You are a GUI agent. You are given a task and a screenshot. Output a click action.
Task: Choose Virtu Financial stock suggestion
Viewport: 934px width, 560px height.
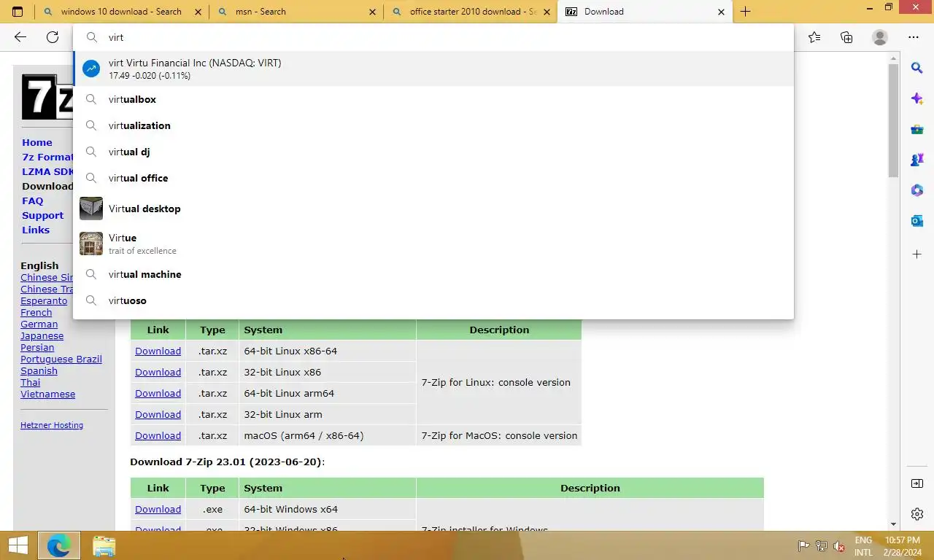click(x=433, y=69)
